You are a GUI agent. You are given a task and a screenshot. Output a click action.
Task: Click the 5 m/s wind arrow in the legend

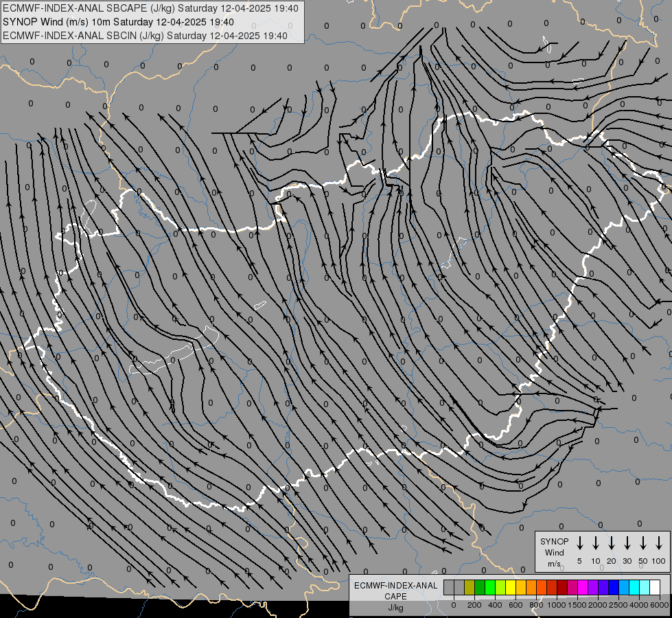pyautogui.click(x=579, y=543)
